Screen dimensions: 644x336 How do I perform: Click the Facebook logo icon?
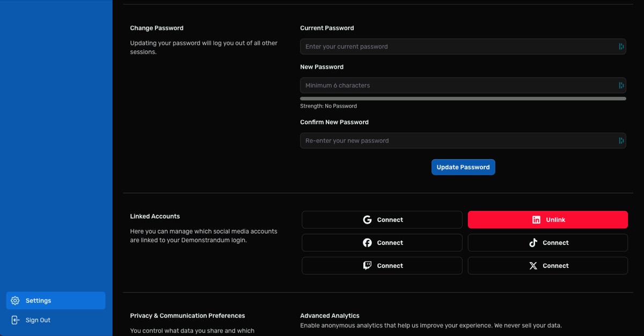click(367, 243)
